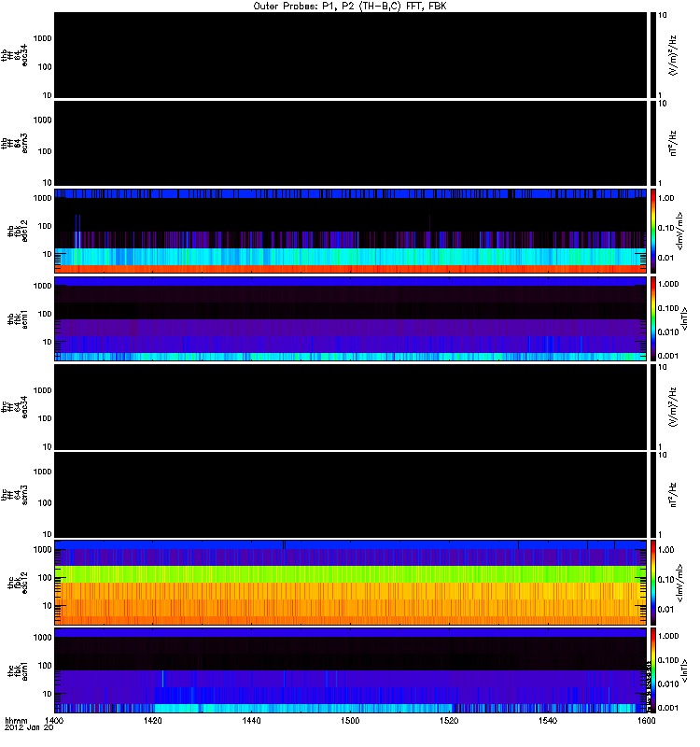The image size is (700, 747).
Task: Click the <|nT|> unit label for thc scm1
Action: pyautogui.click(x=684, y=670)
